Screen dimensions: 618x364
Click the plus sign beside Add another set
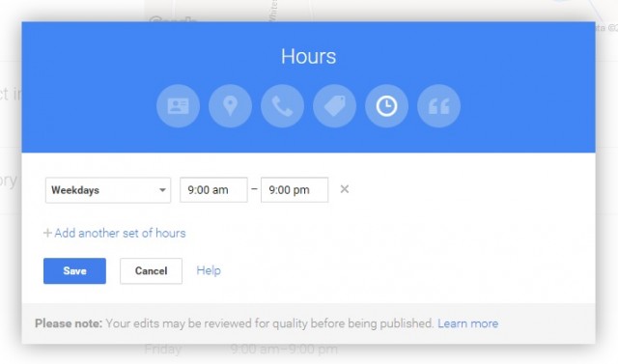coord(47,233)
